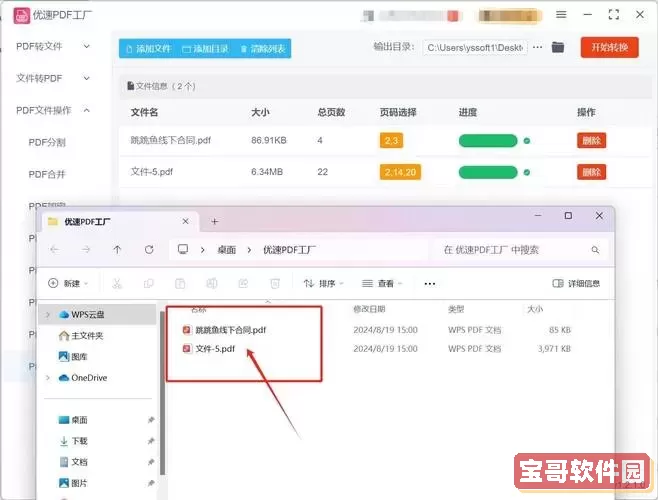The width and height of the screenshot is (658, 500).
Task: Open 桌面 pinned folder in navigation pane
Action: (73, 420)
